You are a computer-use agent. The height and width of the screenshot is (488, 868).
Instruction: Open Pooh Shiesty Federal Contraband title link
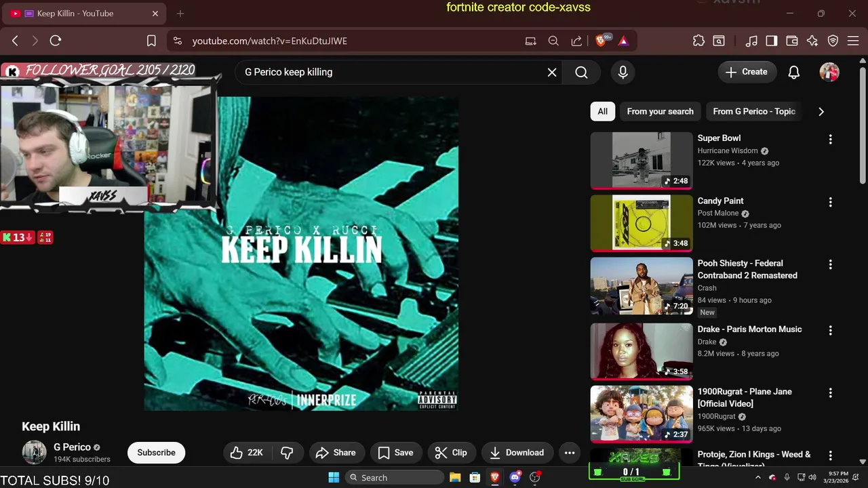pos(747,269)
